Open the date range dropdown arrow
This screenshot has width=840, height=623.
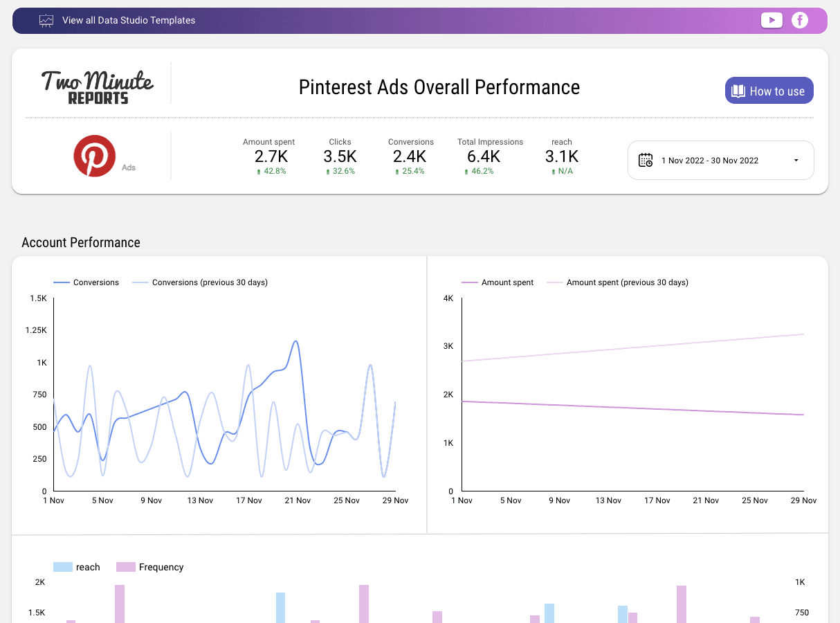coord(796,160)
